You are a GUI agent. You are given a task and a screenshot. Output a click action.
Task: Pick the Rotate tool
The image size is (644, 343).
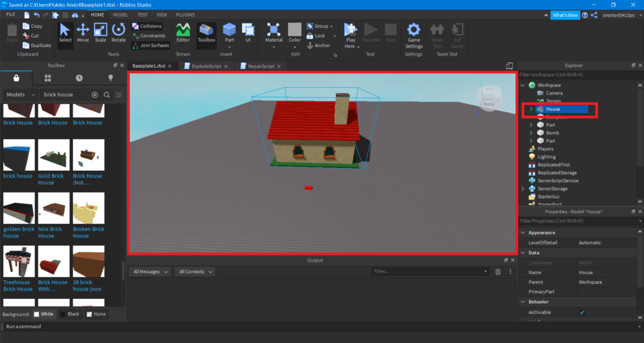119,33
